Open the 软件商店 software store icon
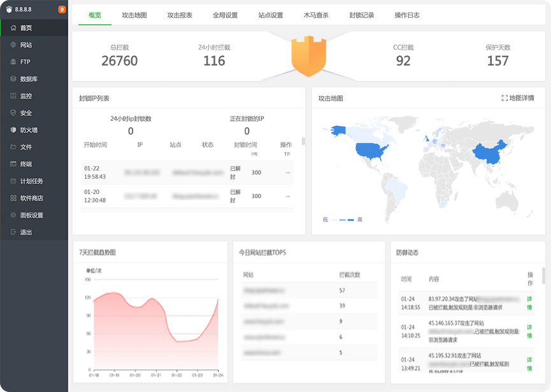The image size is (551, 392). pyautogui.click(x=13, y=198)
